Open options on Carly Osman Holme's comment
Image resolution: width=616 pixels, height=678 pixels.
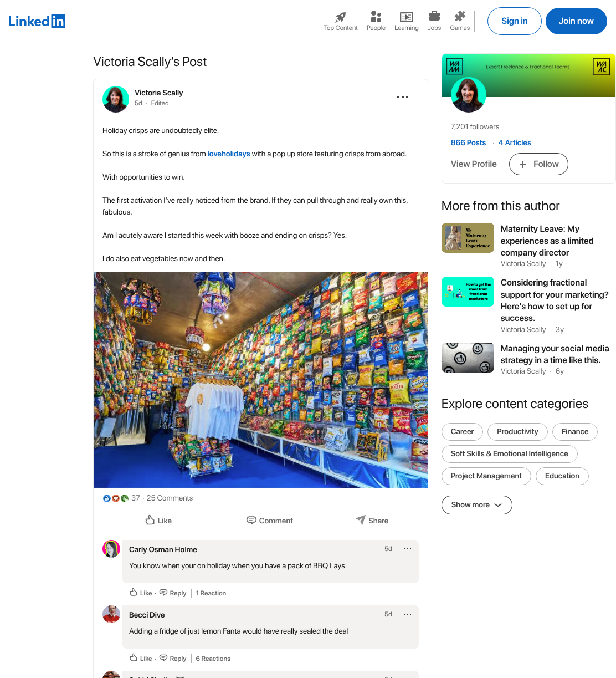(x=408, y=549)
